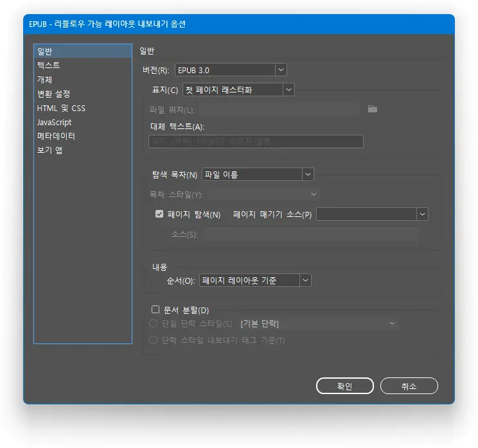
Task: Select the 단일 단락 스타일 radio button
Action: pyautogui.click(x=154, y=323)
